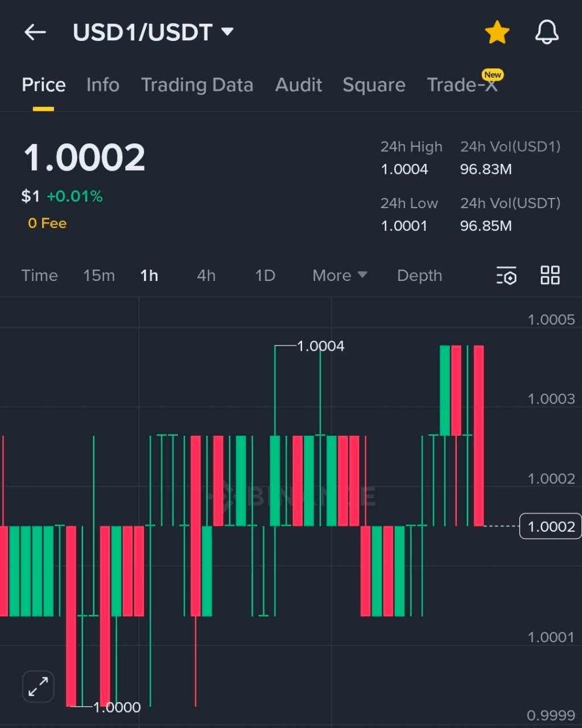Viewport: 582px width, 728px height.
Task: Open the Trading Data tab
Action: click(197, 85)
